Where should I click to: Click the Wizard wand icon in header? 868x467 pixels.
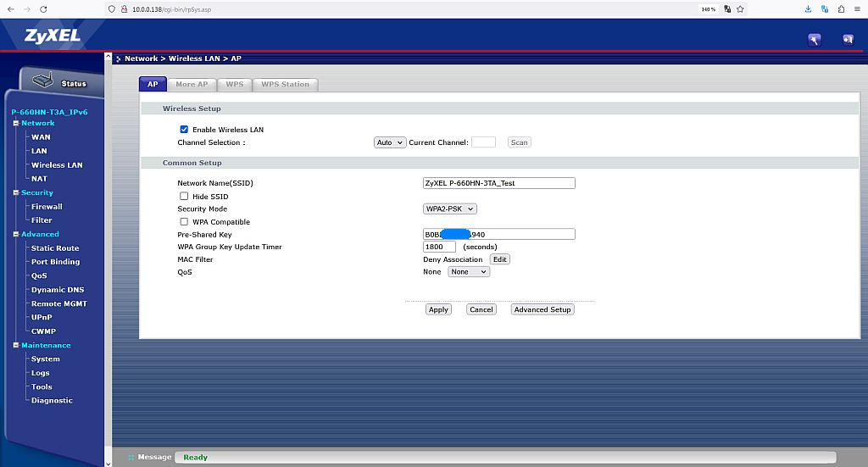pos(815,39)
